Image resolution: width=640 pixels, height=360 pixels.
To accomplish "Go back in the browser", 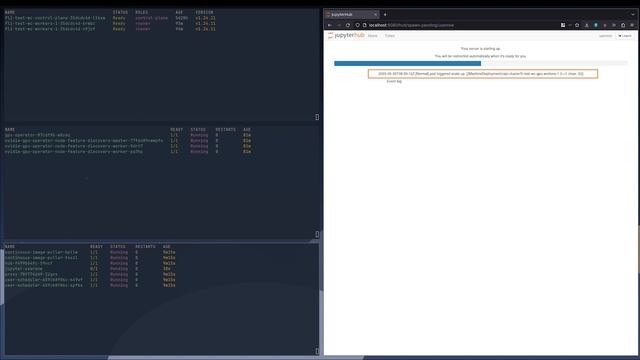I will (x=330, y=25).
